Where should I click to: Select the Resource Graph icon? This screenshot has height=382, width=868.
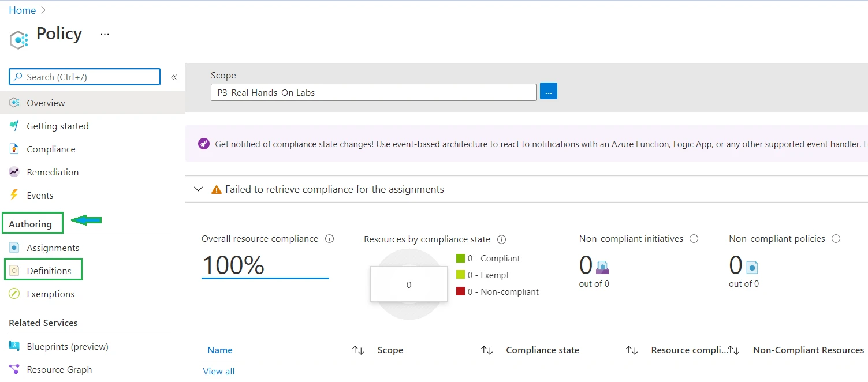(x=14, y=369)
